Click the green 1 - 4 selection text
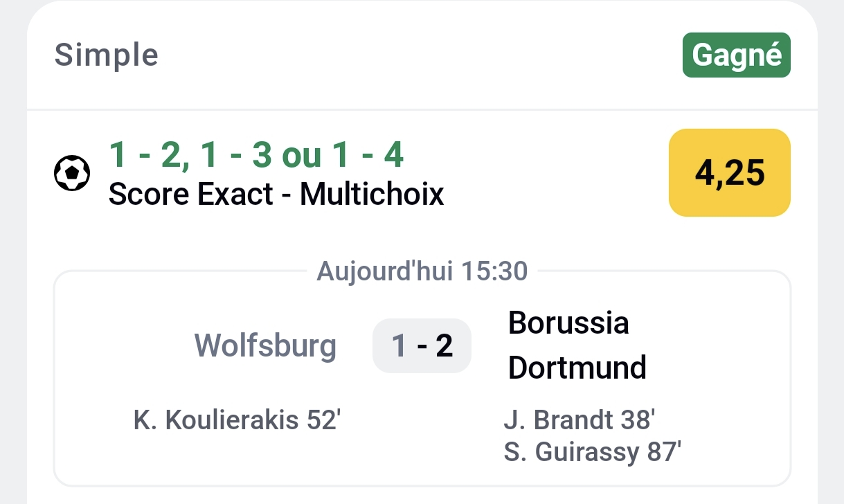The height and width of the screenshot is (504, 844). coord(368,156)
